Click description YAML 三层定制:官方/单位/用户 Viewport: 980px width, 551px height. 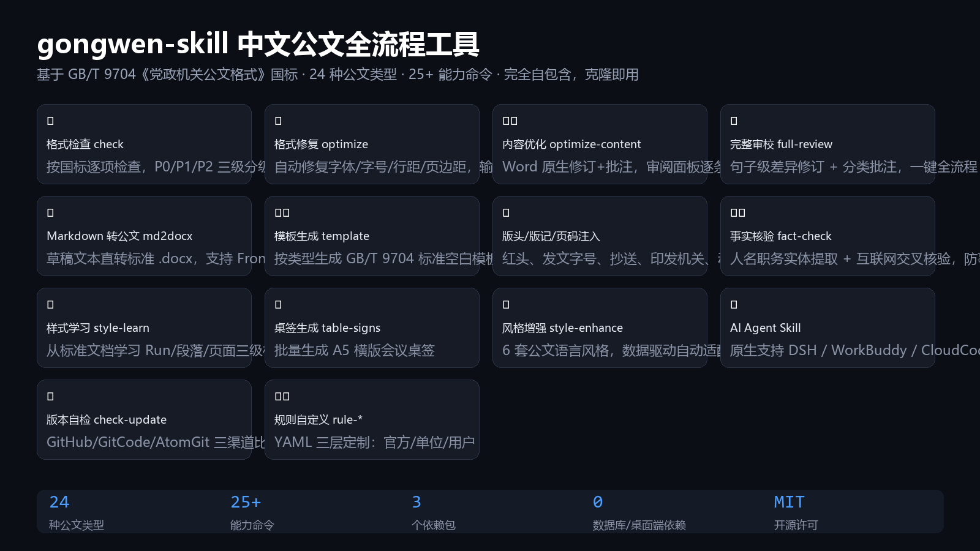pos(374,443)
